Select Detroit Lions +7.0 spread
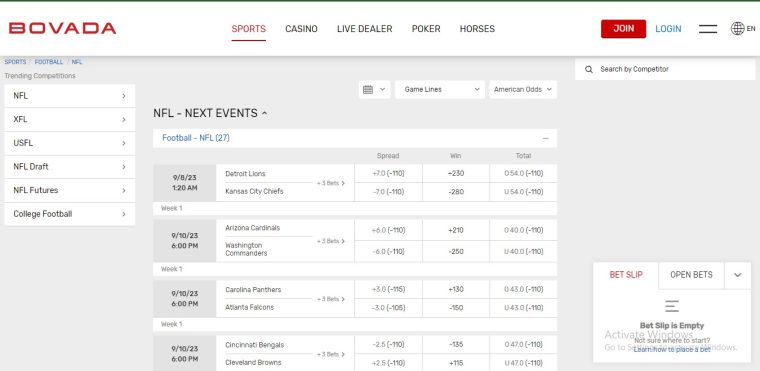Screen dimensions: 760x371 [388, 174]
